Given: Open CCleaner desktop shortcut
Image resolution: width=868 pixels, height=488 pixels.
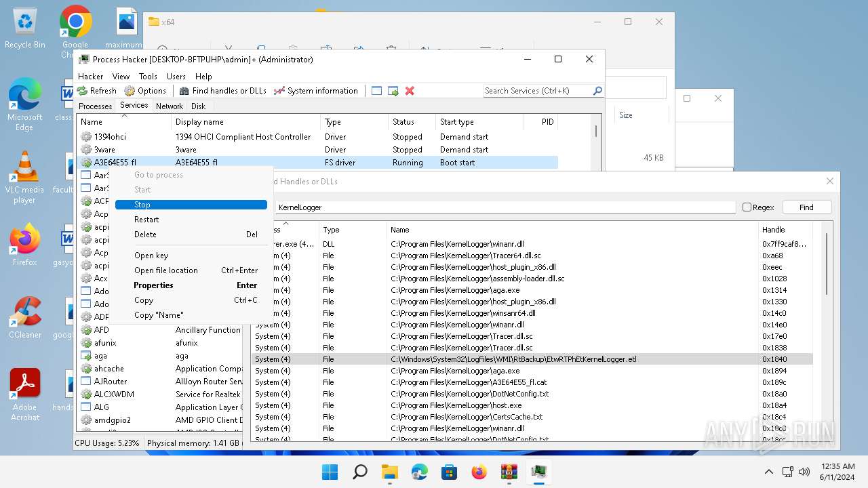Looking at the screenshot, I should (25, 317).
